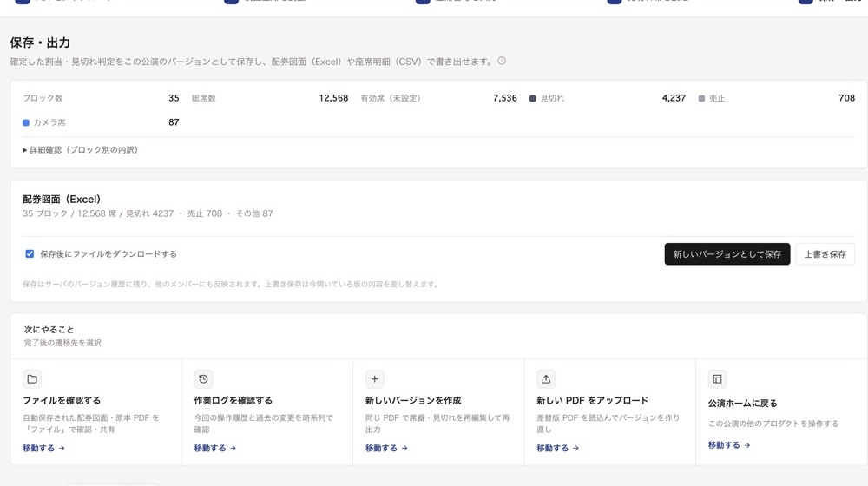Screen dimensions: 868x486
Task: Click the 総席数 value 12,568
Action: click(333, 98)
